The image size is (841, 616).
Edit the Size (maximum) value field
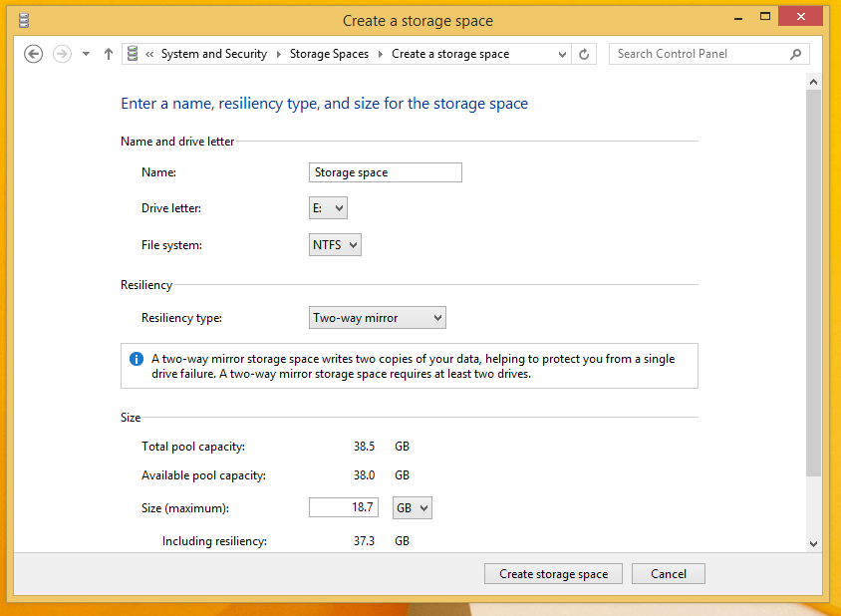point(344,507)
